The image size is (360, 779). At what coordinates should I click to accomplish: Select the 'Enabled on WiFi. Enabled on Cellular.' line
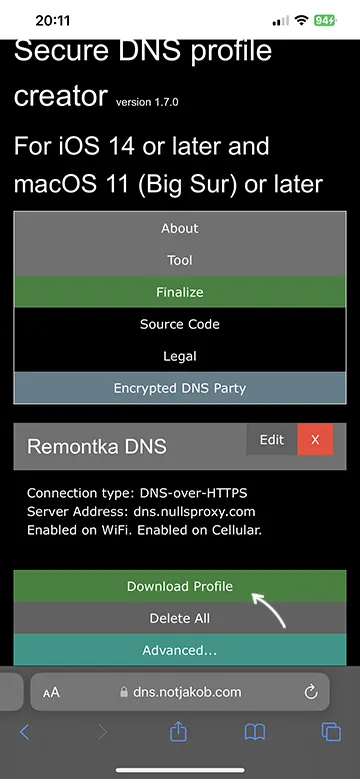point(144,530)
